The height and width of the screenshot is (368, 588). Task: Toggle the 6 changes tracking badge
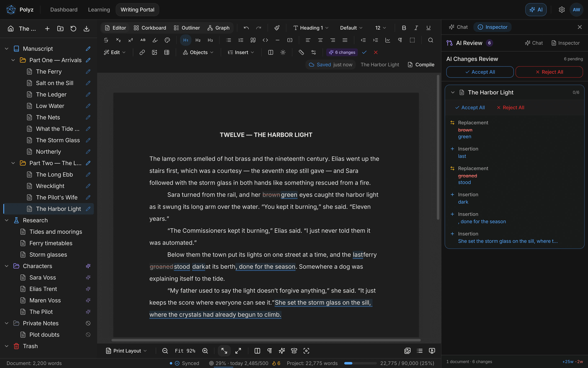click(342, 52)
